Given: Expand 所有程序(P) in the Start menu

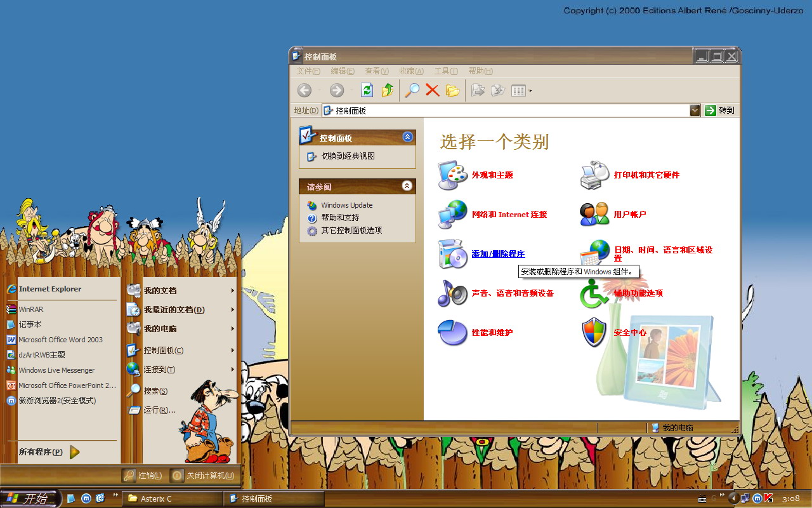Looking at the screenshot, I should pos(49,452).
